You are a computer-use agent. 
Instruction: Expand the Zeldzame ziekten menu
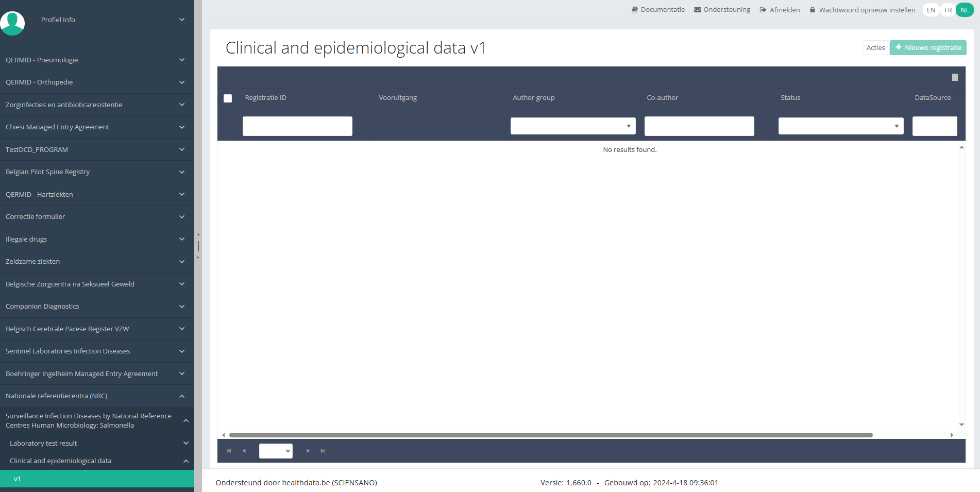pyautogui.click(x=97, y=262)
